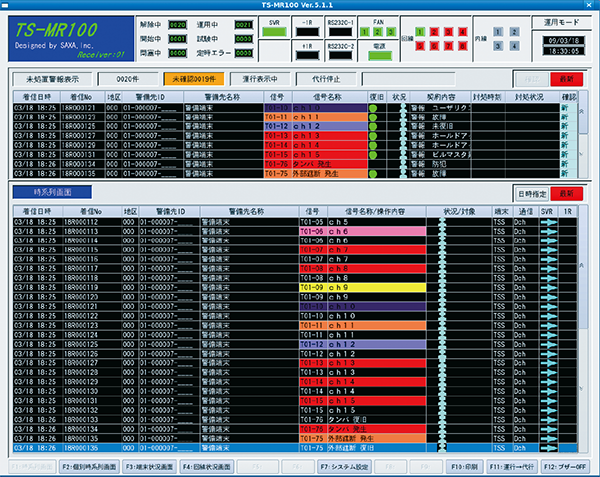
Task: Click the RS232C-2 status indicator
Action: (341, 55)
